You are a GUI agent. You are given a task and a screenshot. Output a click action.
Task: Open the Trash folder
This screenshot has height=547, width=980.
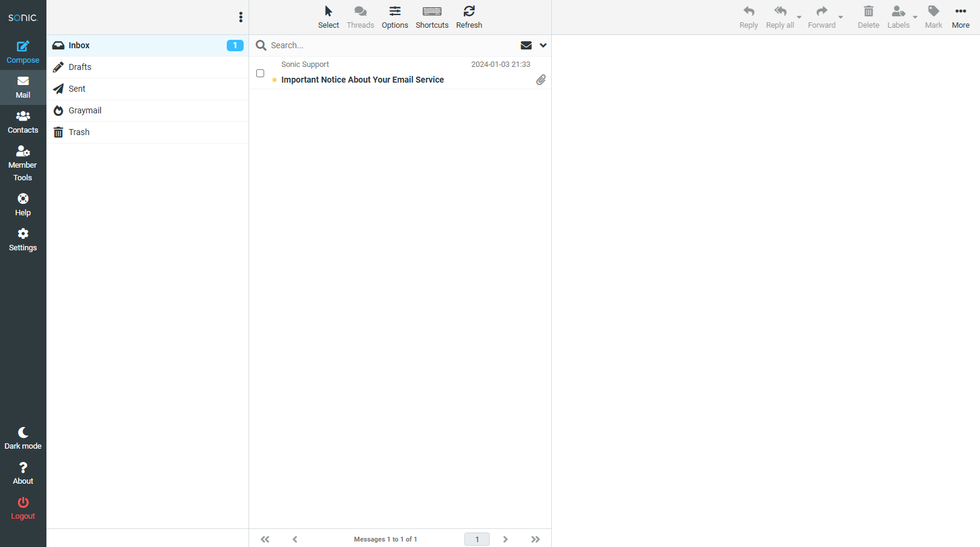[147, 132]
